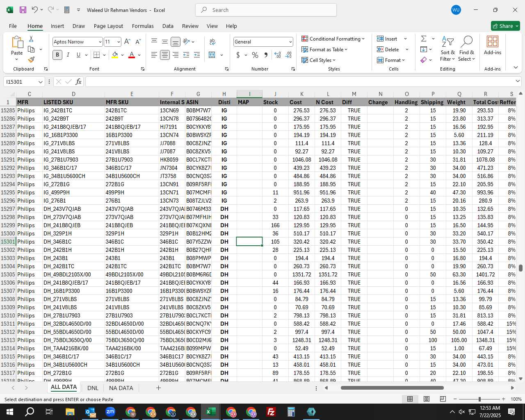
Task: Click the Search box in title bar
Action: click(x=266, y=10)
